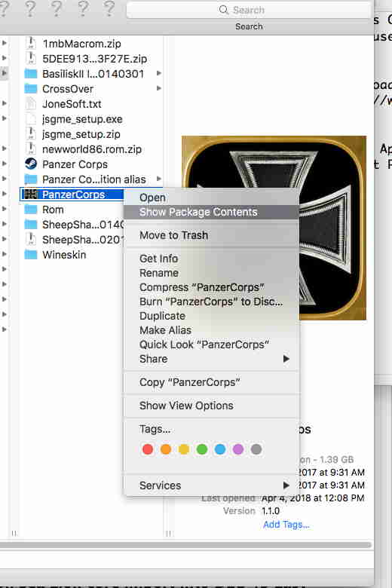Expand the CrossOver folder column arrow
The image size is (392, 588).
(158, 88)
